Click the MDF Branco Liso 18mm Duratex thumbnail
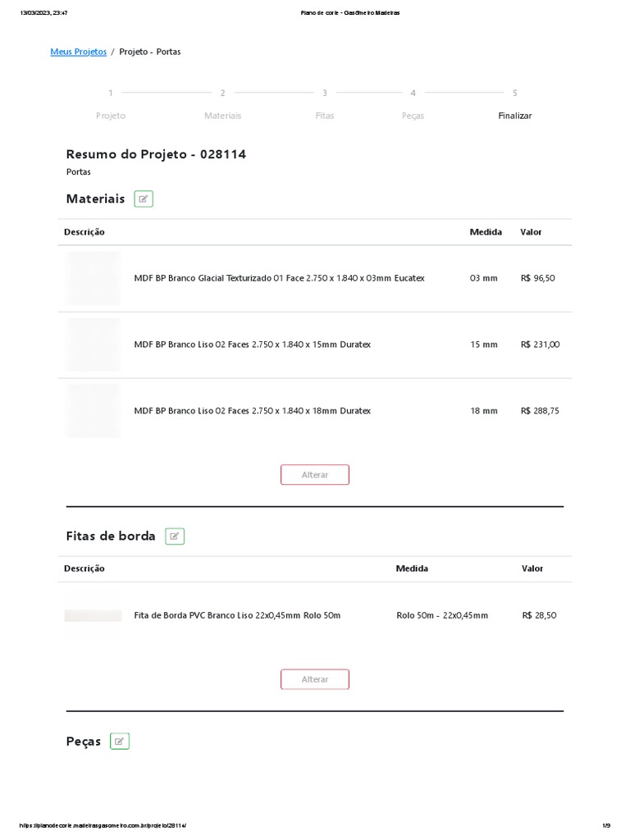Screen dimensions: 630x840 [x=94, y=411]
